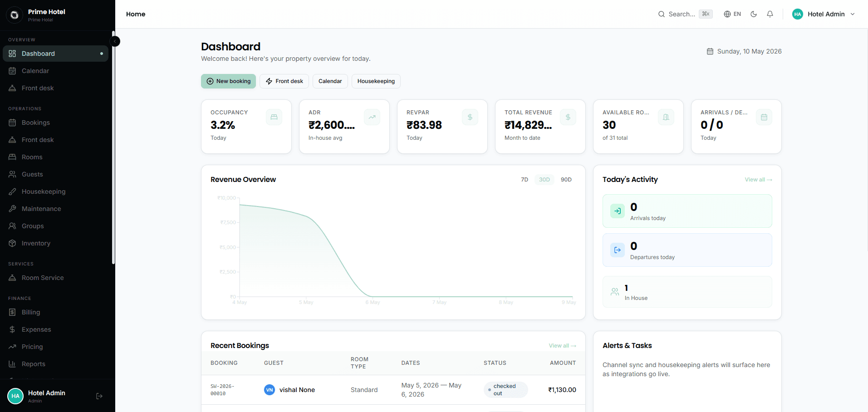Click the Inventory box icon
868x412 pixels.
[x=12, y=243]
